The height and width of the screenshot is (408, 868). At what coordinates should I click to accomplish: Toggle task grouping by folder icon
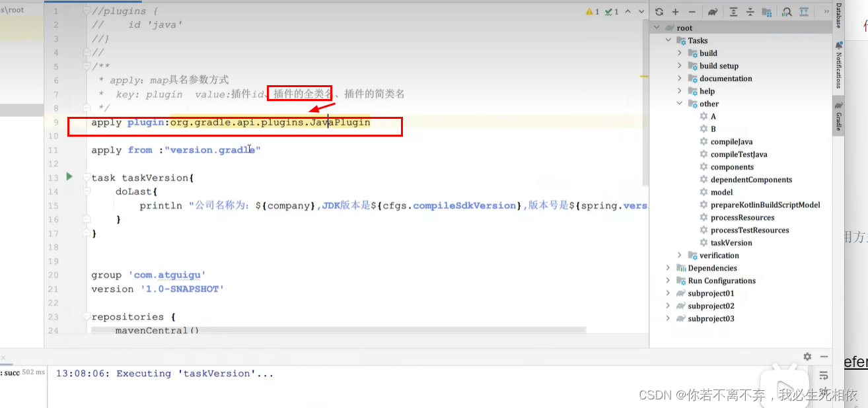coord(767,12)
